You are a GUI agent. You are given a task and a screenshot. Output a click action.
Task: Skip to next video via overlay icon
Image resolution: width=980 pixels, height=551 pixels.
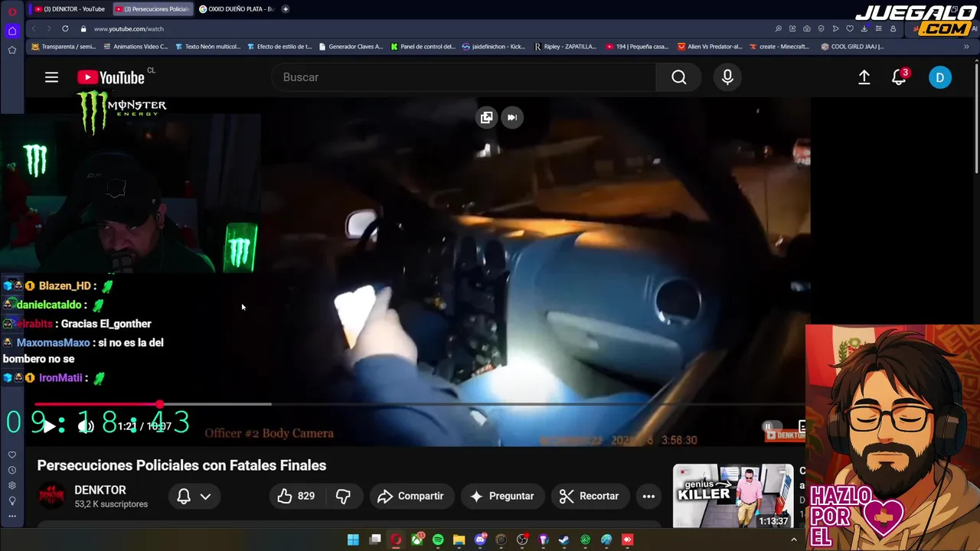coord(512,117)
